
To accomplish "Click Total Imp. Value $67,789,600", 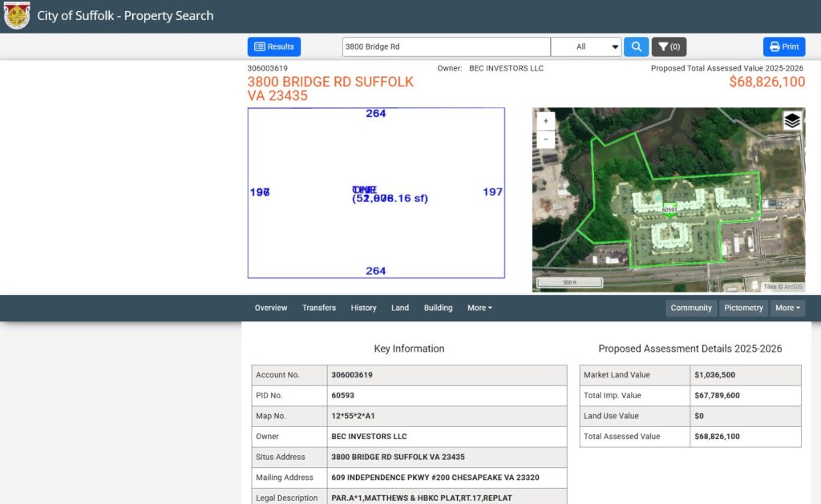I will (717, 395).
